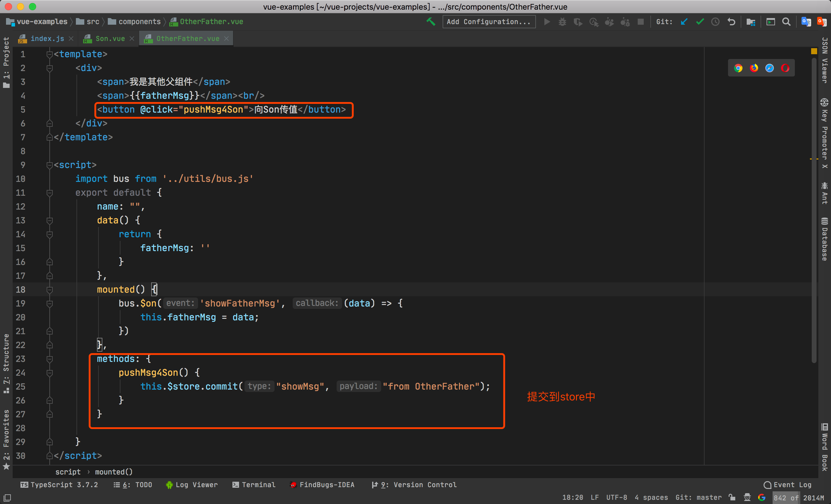
Task: Collapse the template fold marker on line 1
Action: [x=50, y=54]
